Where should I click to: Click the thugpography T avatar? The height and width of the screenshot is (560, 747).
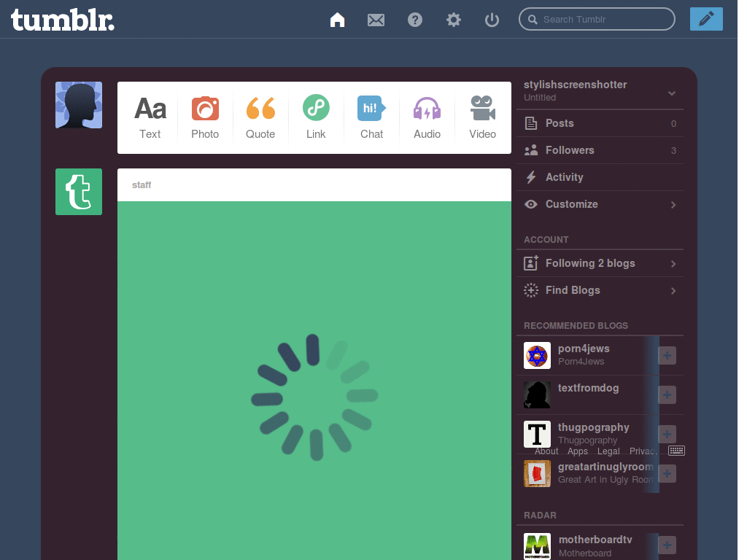tap(537, 434)
